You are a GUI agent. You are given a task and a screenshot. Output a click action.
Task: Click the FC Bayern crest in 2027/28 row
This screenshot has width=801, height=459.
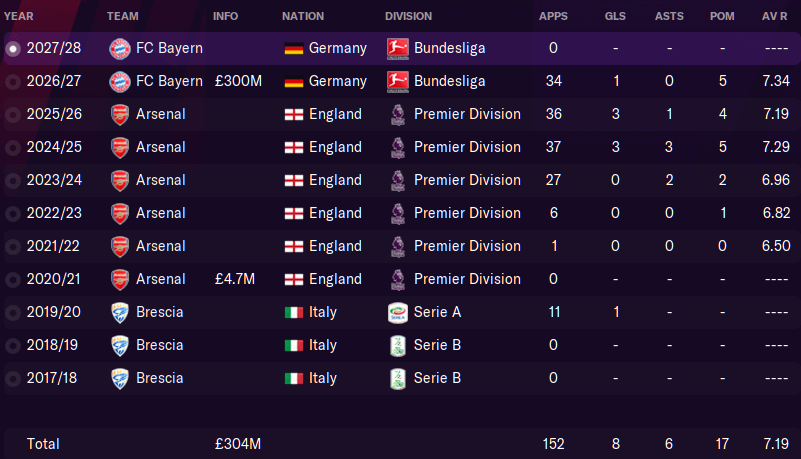coord(120,49)
